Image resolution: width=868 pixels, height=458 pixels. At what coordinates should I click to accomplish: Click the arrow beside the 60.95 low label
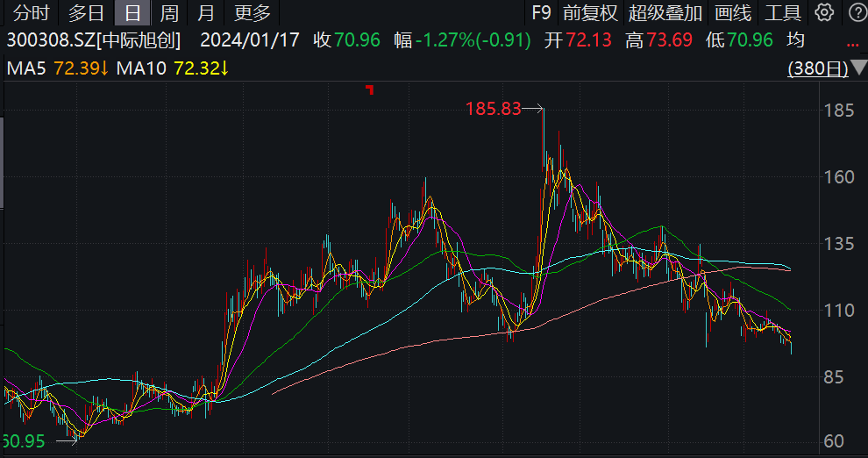67,441
